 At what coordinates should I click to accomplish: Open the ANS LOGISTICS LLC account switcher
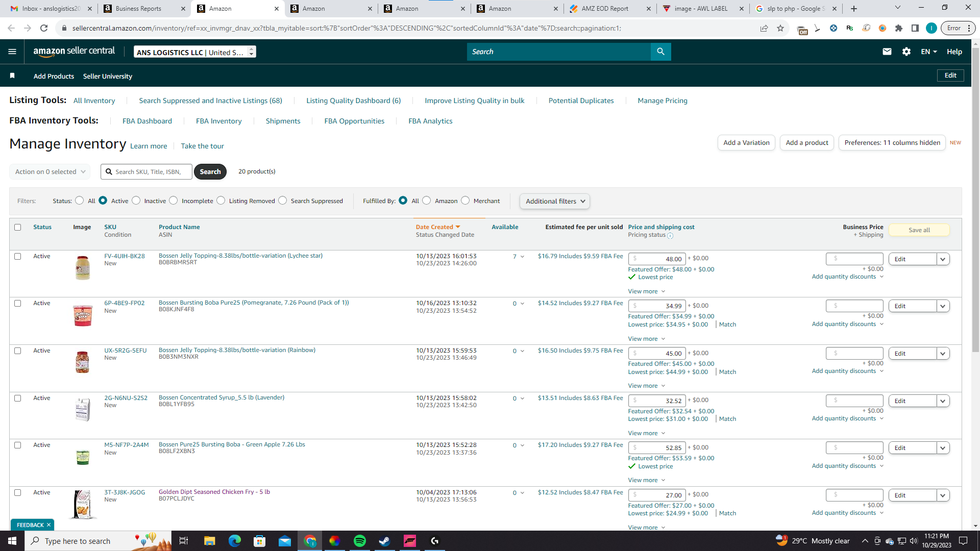tap(195, 52)
